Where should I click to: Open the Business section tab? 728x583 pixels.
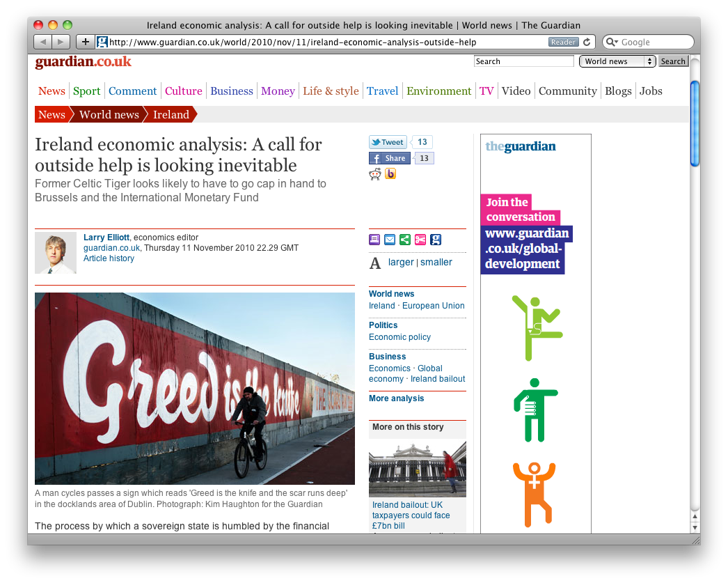point(232,91)
